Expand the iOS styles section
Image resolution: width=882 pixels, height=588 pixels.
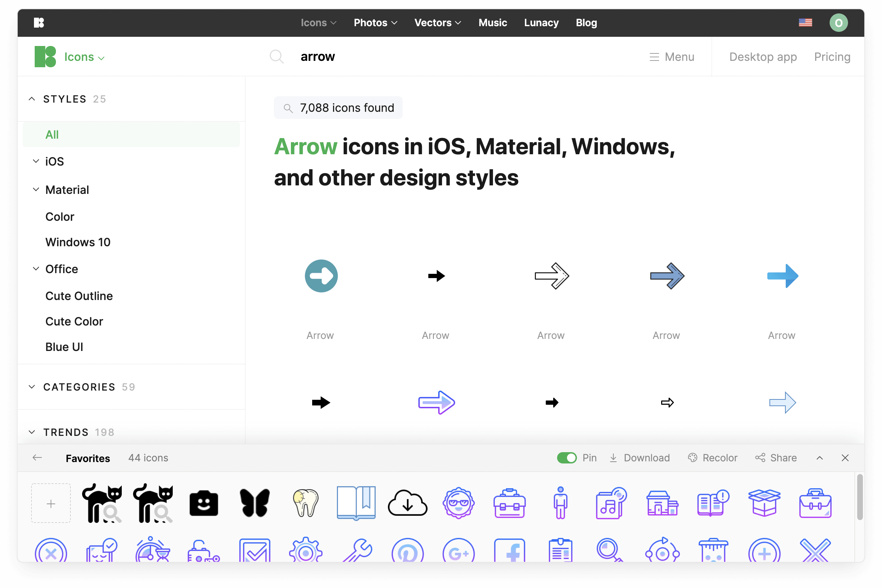tap(35, 161)
